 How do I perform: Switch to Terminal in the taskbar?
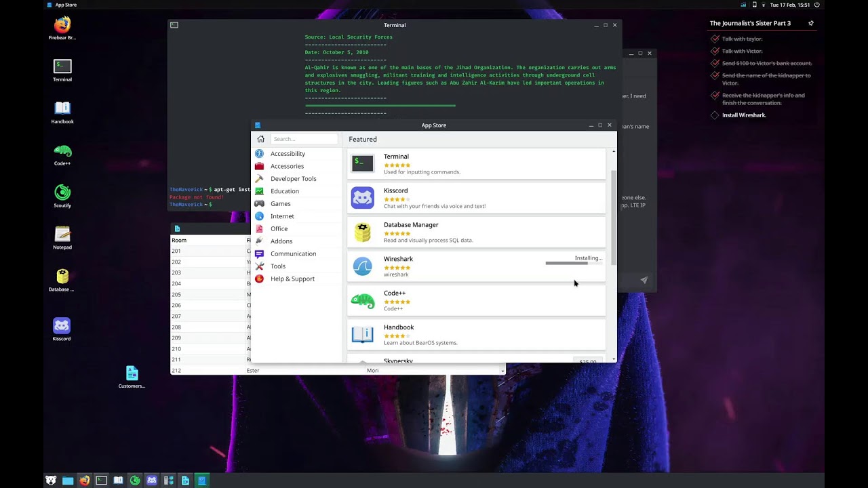[x=101, y=481]
